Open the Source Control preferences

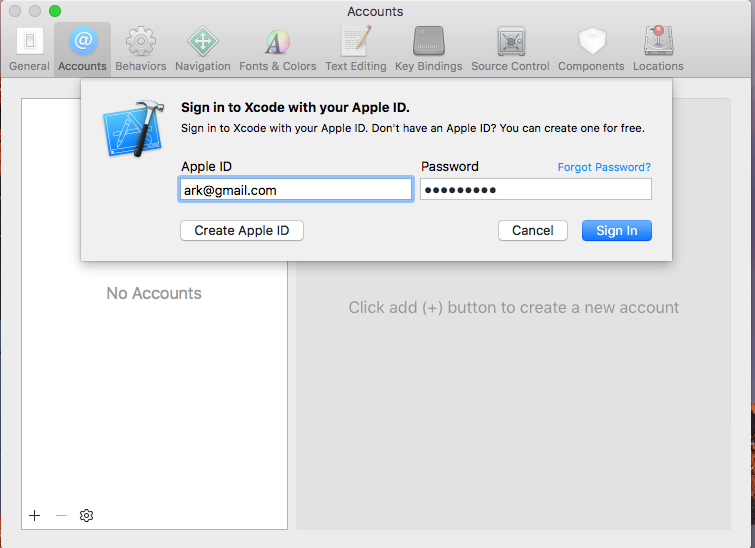510,50
